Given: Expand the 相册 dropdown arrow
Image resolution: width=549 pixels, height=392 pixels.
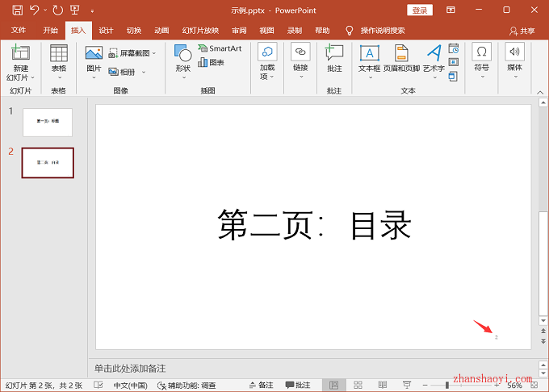Looking at the screenshot, I should pyautogui.click(x=144, y=72).
